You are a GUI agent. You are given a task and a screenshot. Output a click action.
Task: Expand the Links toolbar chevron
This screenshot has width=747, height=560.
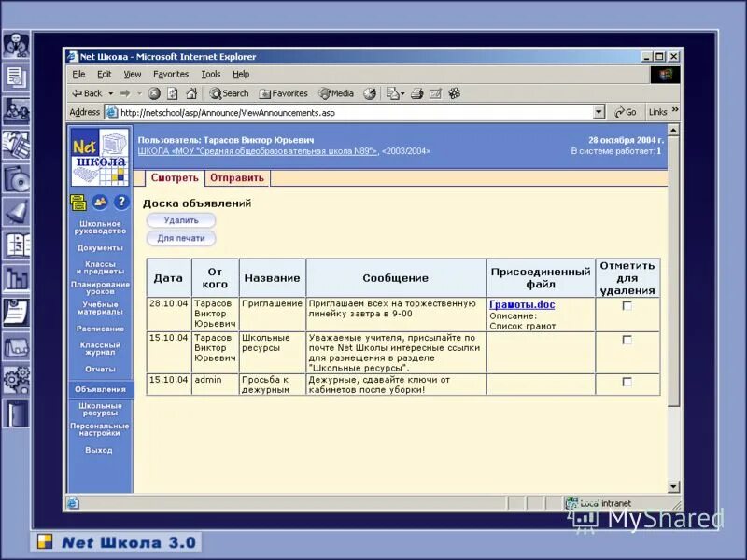675,110
